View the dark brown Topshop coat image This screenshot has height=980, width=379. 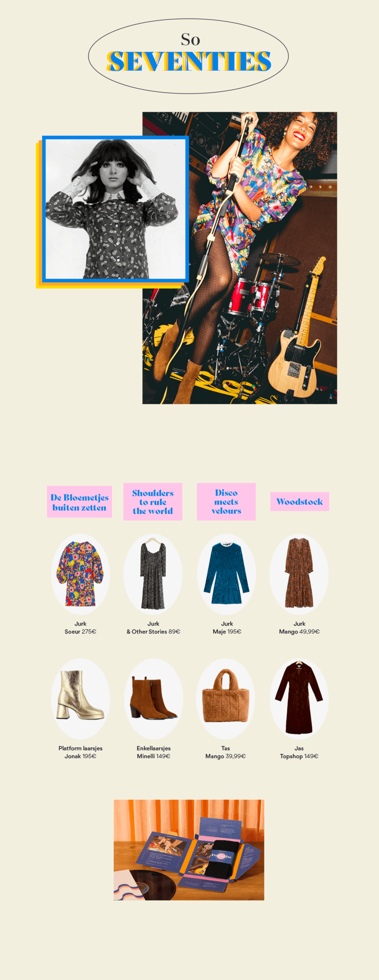click(x=299, y=699)
